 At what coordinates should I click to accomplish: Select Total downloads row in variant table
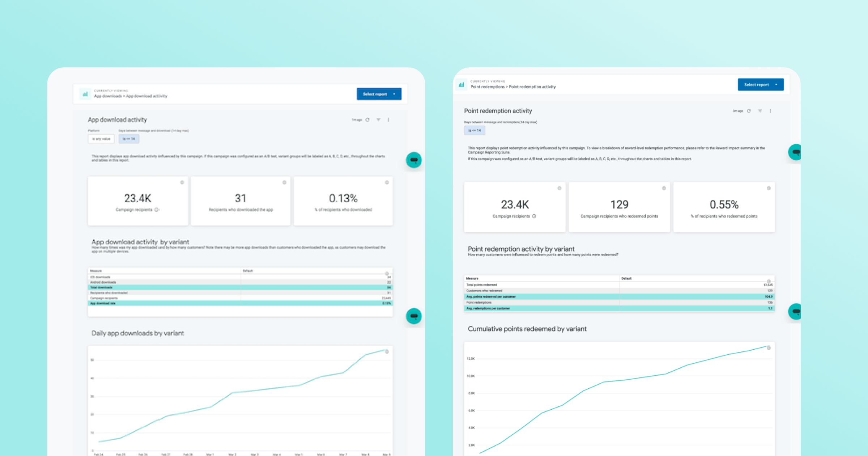101,287
